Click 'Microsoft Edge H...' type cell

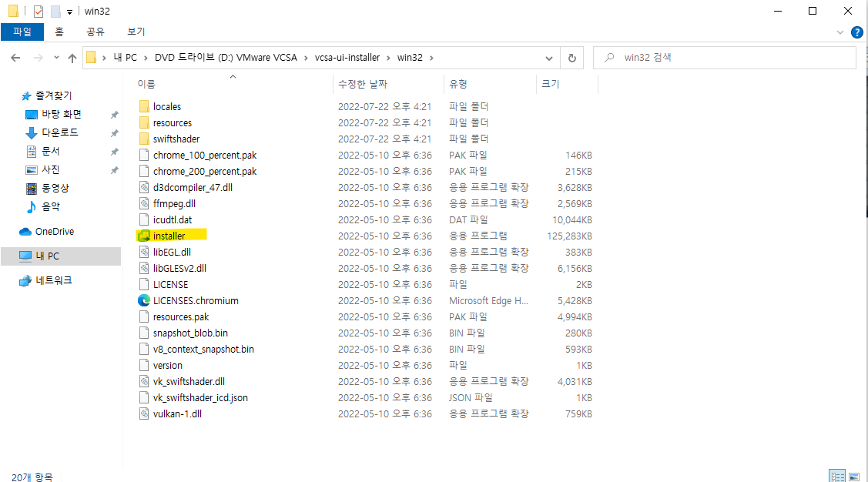coord(488,300)
